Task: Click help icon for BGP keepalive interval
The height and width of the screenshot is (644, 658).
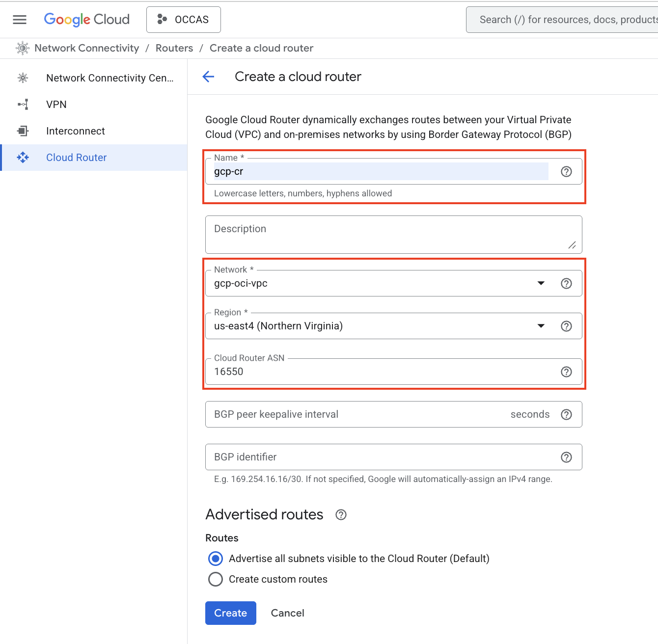Action: [566, 414]
